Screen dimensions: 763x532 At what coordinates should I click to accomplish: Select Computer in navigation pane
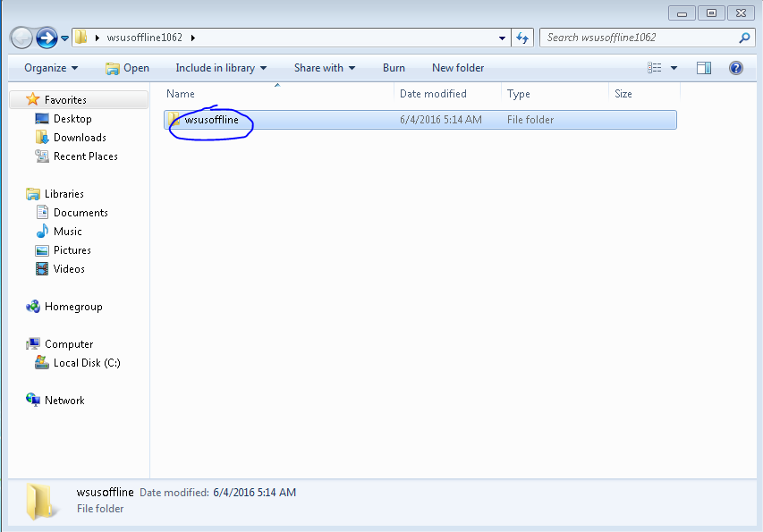pyautogui.click(x=69, y=344)
